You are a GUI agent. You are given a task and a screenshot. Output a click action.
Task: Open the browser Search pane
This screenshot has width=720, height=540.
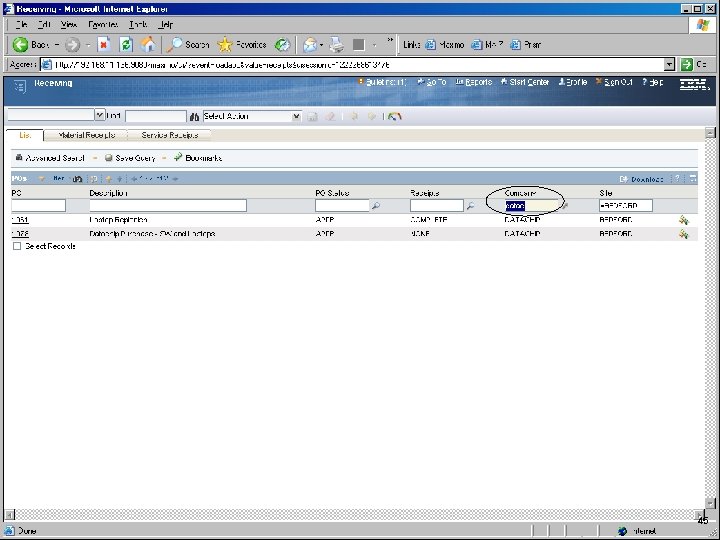click(x=188, y=45)
